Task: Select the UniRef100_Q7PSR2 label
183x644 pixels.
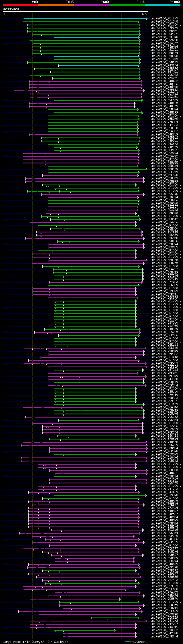Action: tap(164, 571)
